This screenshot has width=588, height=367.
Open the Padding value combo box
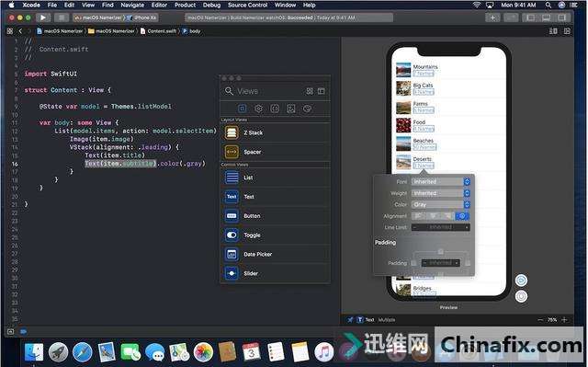coord(441,263)
